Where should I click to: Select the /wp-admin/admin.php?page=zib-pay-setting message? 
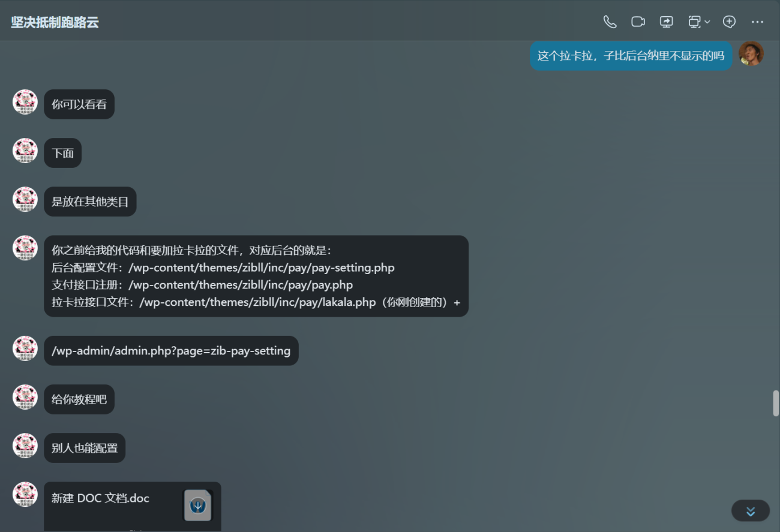point(171,351)
